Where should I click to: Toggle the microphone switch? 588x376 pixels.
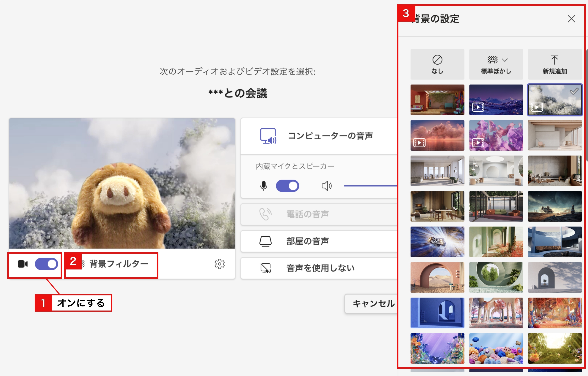pos(287,186)
